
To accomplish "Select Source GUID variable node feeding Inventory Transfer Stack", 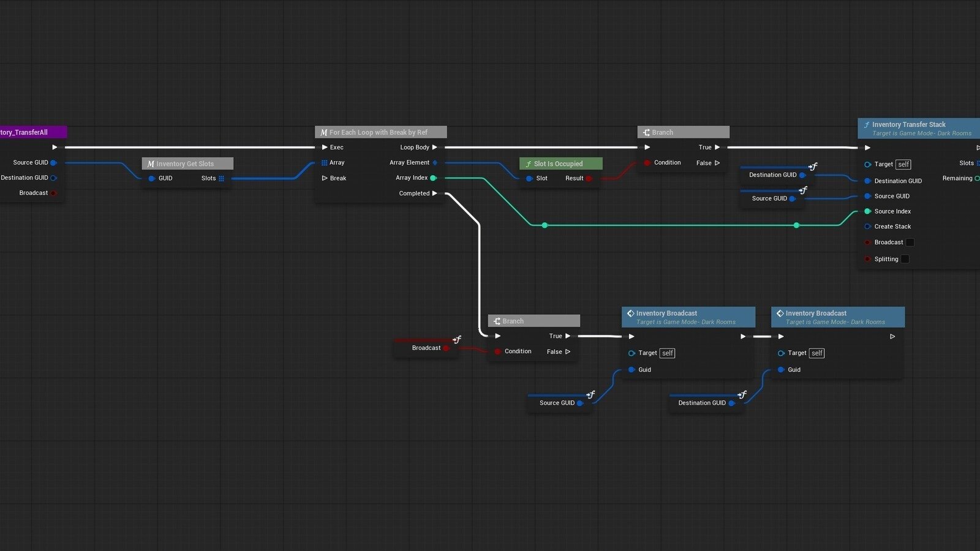I will click(x=772, y=197).
